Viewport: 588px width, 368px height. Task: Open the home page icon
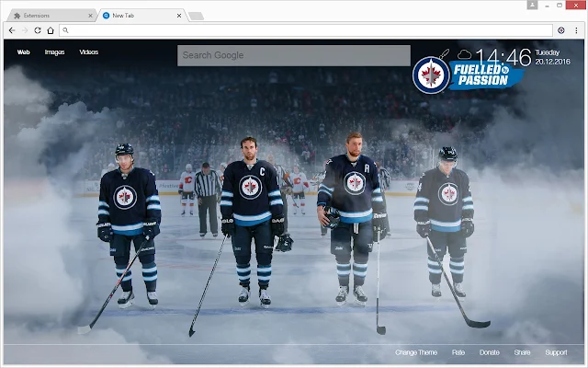[x=51, y=30]
